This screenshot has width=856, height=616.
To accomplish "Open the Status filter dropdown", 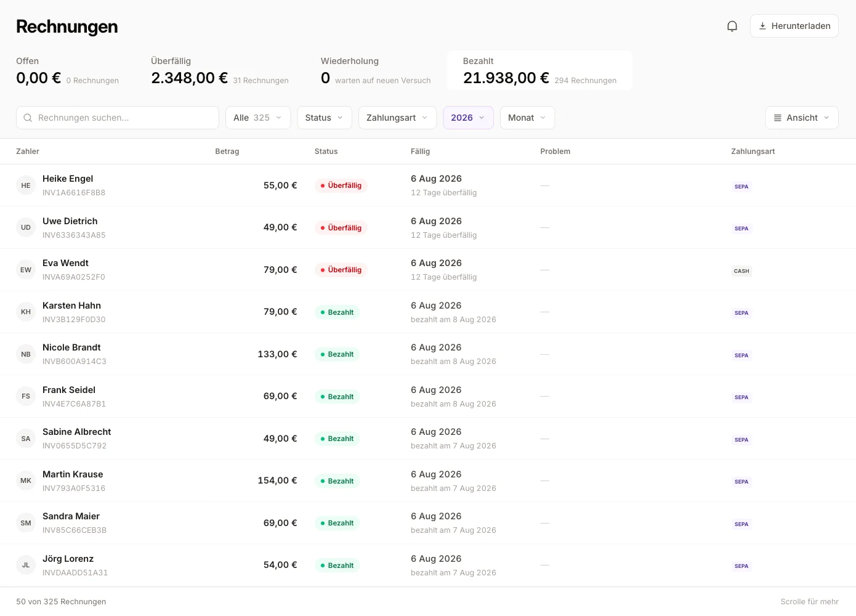I will pyautogui.click(x=325, y=118).
